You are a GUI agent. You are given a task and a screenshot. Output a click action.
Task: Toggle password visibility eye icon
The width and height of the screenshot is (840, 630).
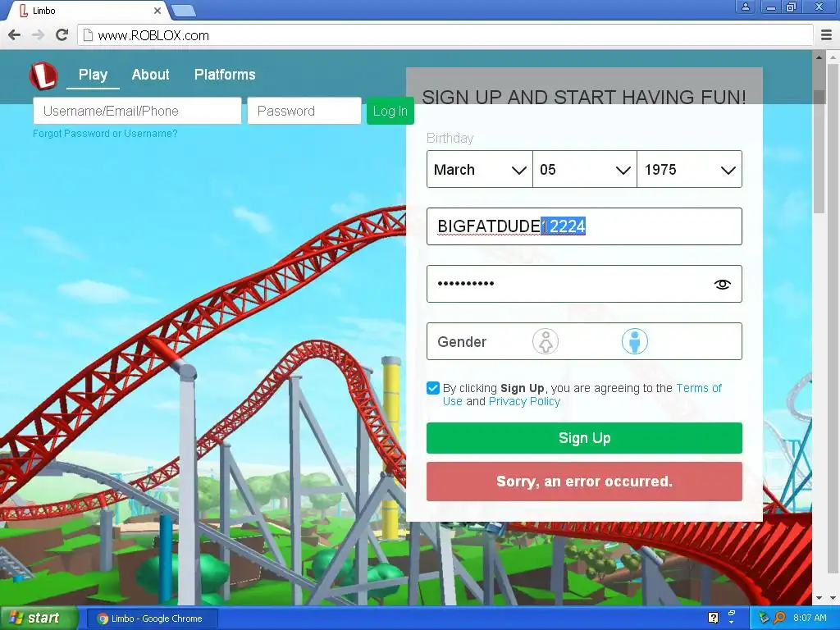tap(722, 284)
